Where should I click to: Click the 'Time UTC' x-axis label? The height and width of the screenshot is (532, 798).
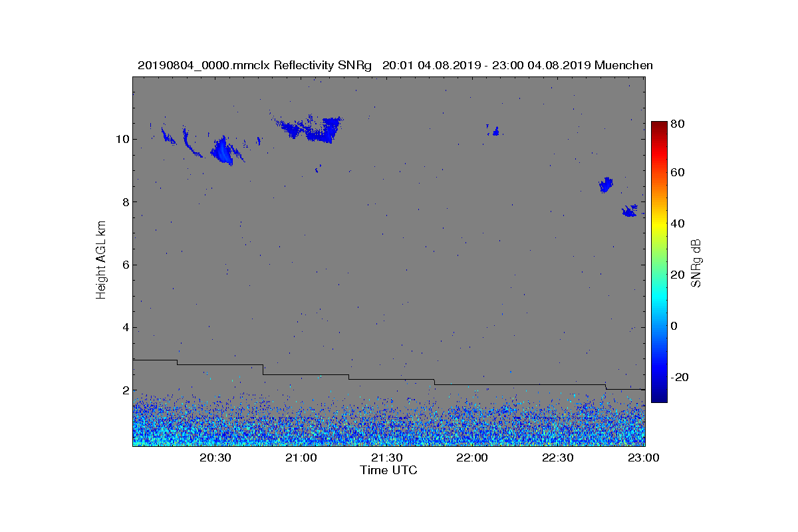[x=389, y=470]
